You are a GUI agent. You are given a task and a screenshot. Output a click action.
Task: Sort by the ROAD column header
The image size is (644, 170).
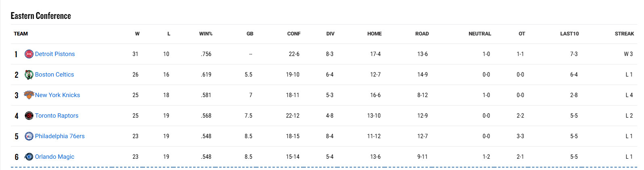click(x=422, y=34)
